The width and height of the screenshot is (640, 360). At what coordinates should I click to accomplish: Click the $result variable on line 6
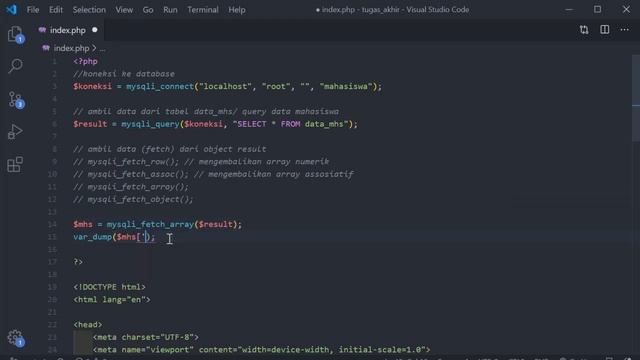click(90, 124)
